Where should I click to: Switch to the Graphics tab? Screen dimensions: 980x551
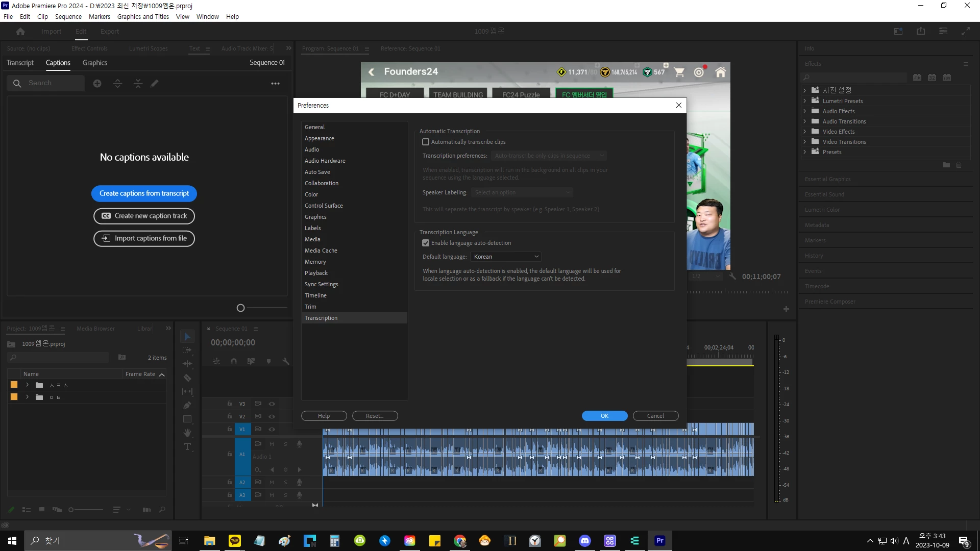pyautogui.click(x=95, y=63)
